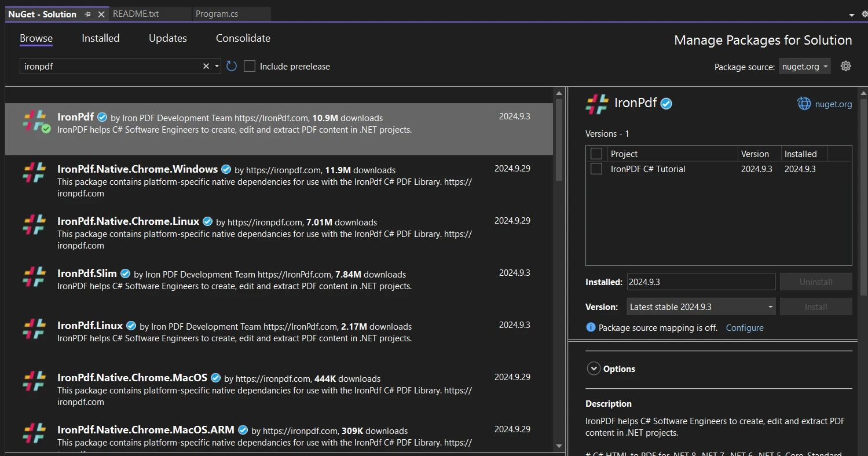Click verified badge beside IronPdf.Slim
The image size is (868, 456).
126,274
